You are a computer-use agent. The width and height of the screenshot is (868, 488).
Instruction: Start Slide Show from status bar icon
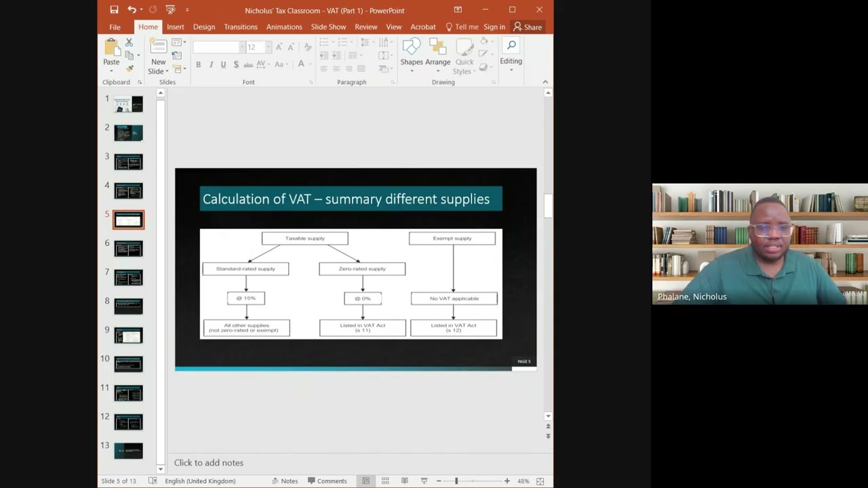(425, 481)
